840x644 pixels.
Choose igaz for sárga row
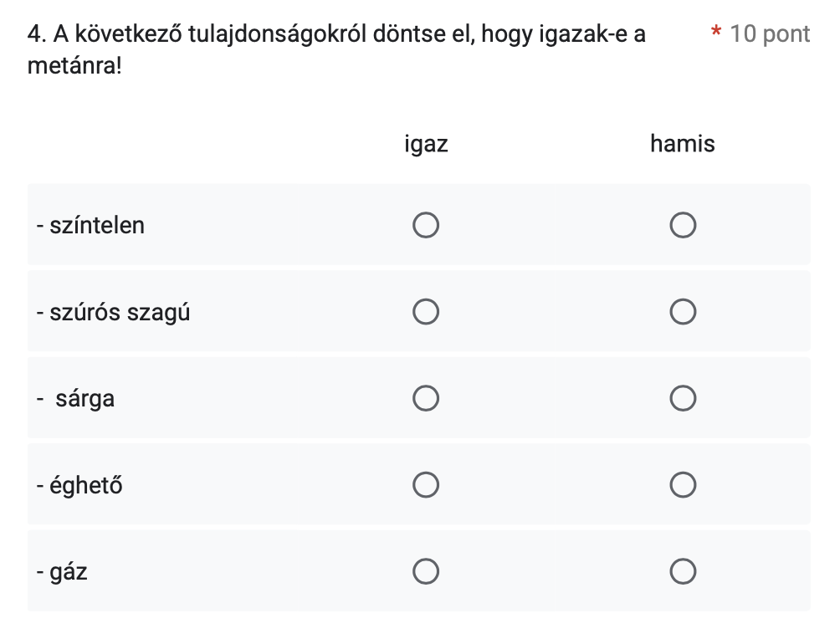(426, 399)
